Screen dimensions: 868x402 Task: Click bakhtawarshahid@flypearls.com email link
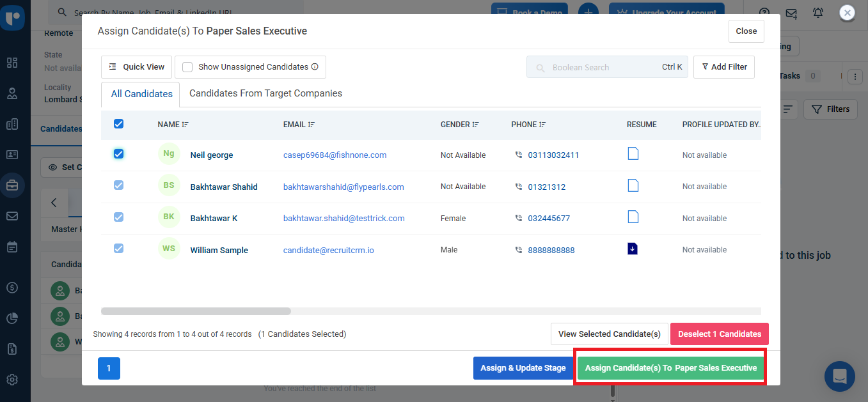click(343, 187)
